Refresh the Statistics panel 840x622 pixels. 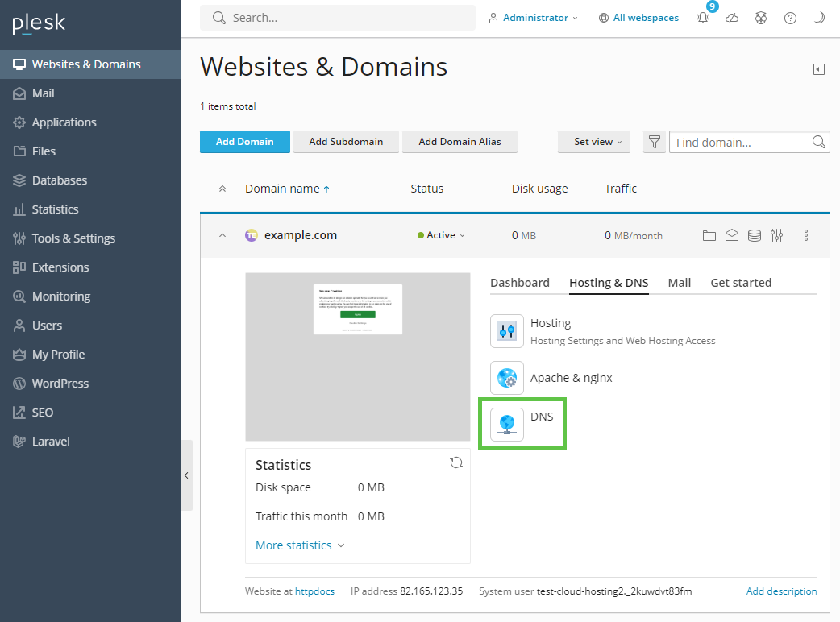click(455, 462)
